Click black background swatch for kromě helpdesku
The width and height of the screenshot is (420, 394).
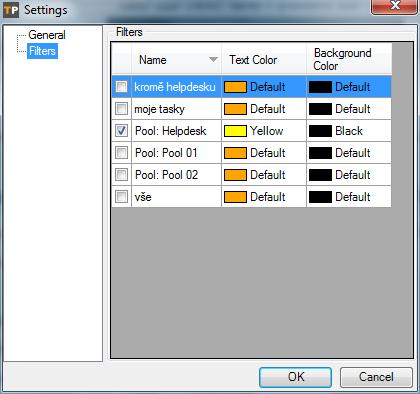[x=320, y=87]
